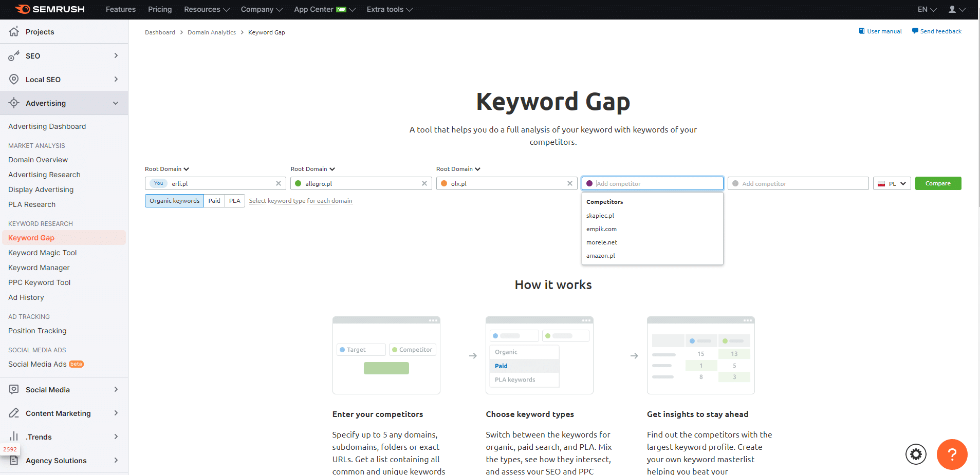Image resolution: width=980 pixels, height=475 pixels.
Task: Open PPC Keyword Tool in sidebar
Action: point(40,282)
